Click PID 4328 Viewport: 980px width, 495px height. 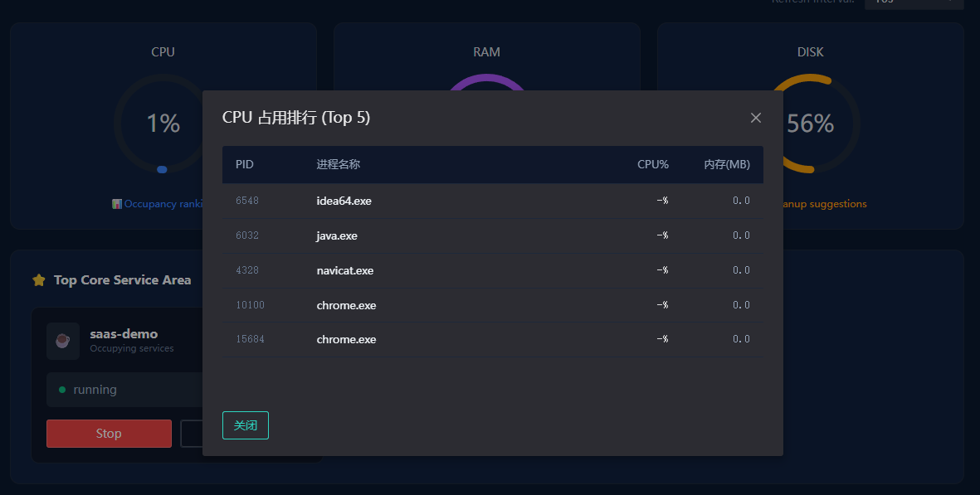(247, 270)
